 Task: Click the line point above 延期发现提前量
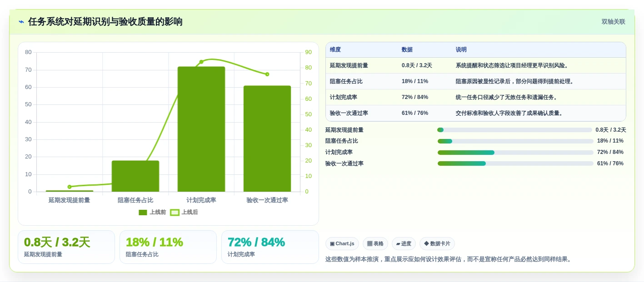(70, 187)
